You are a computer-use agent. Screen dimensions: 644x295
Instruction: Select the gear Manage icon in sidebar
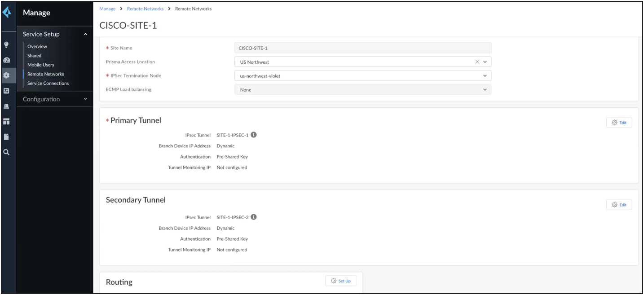6,75
